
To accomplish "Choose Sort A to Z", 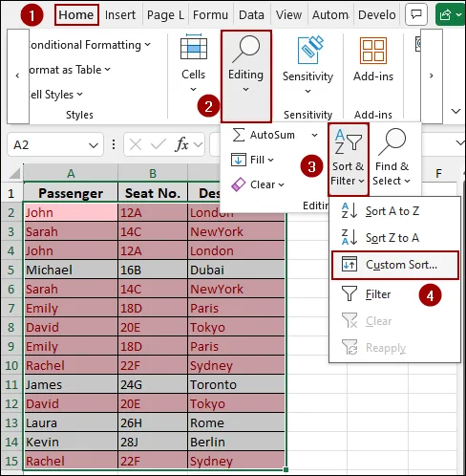I will pos(394,211).
